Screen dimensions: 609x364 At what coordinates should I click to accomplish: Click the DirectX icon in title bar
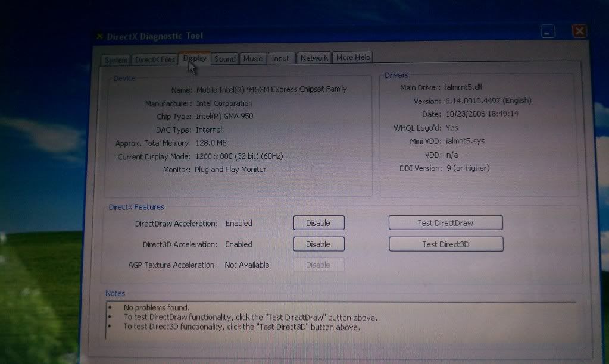[100, 36]
